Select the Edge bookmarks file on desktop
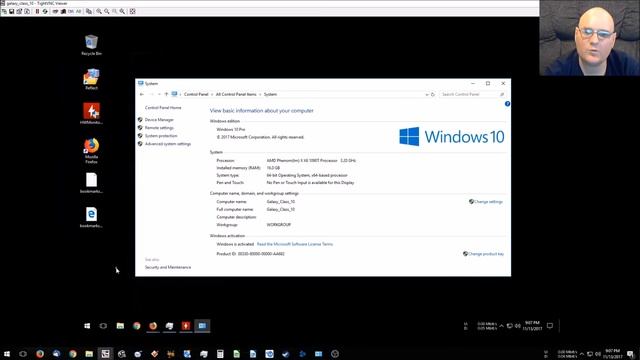The height and width of the screenshot is (360, 640). coord(91,217)
